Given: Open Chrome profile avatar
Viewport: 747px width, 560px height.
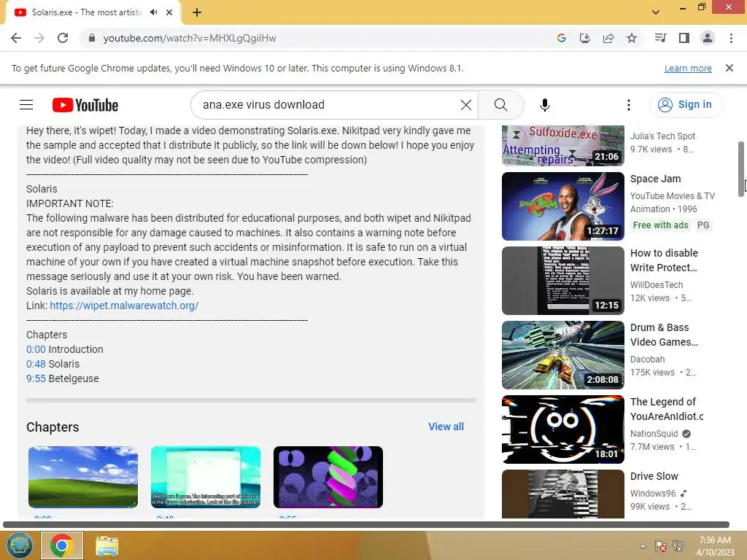Looking at the screenshot, I should coord(707,38).
